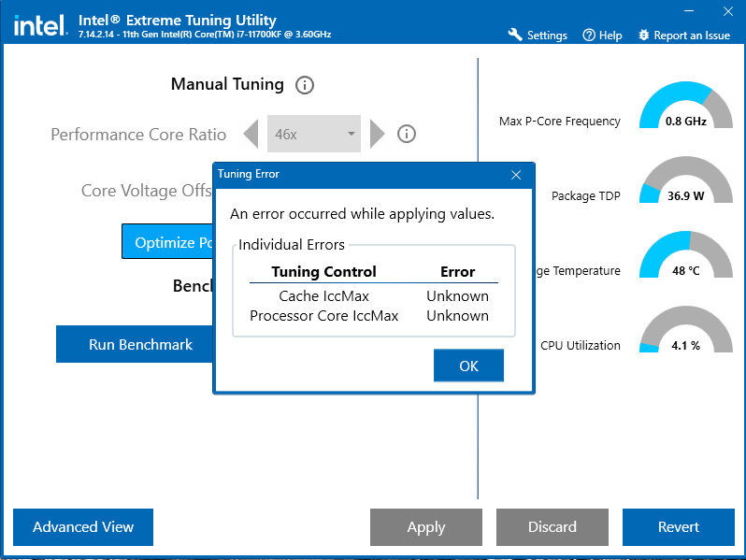This screenshot has height=560, width=746.
Task: Select the Cache IccMax error row
Action: coord(374,296)
